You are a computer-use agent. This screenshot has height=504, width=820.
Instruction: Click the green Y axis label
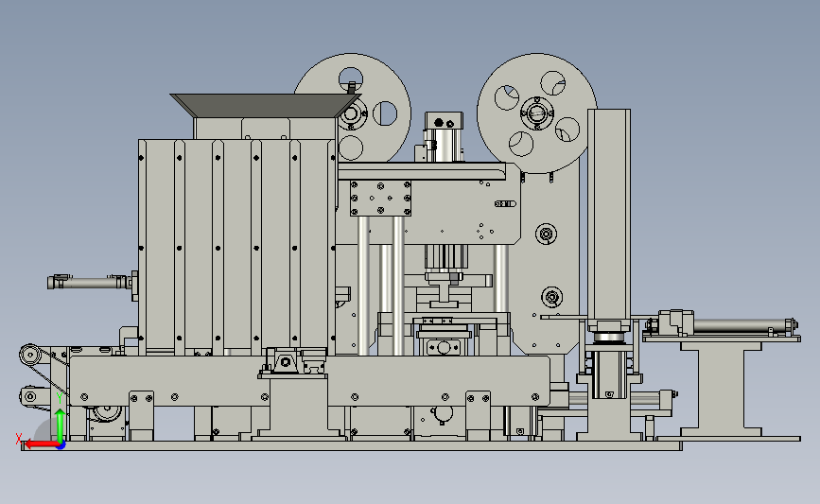click(x=60, y=399)
